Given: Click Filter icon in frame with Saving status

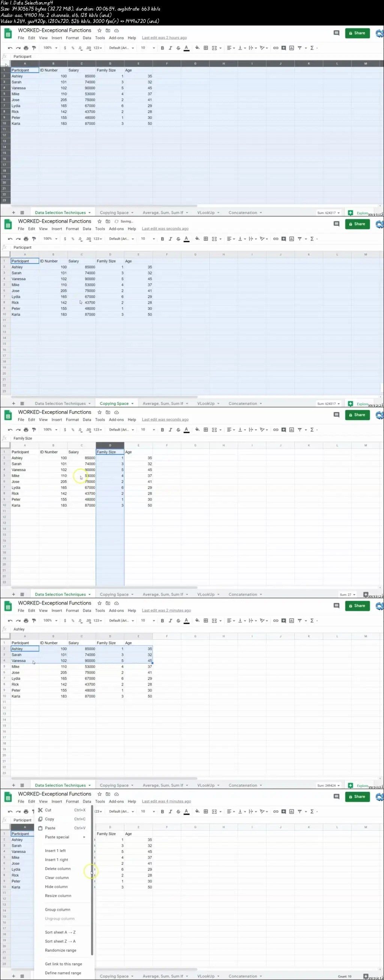Looking at the screenshot, I should tap(300, 239).
